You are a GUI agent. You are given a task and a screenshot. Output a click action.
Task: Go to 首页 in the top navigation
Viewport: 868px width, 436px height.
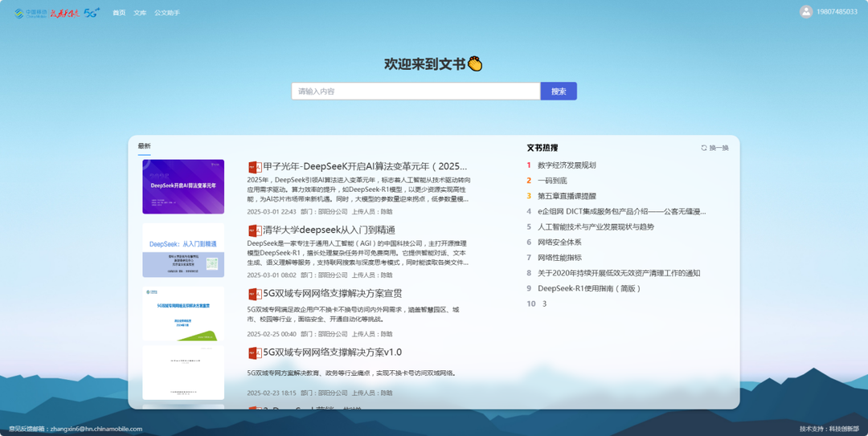coord(119,13)
